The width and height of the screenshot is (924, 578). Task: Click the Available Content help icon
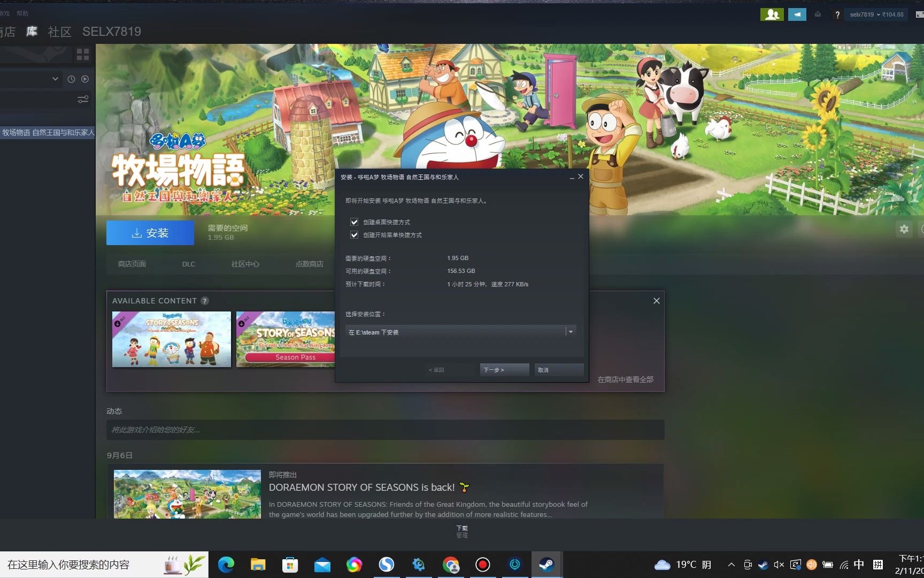pyautogui.click(x=204, y=301)
